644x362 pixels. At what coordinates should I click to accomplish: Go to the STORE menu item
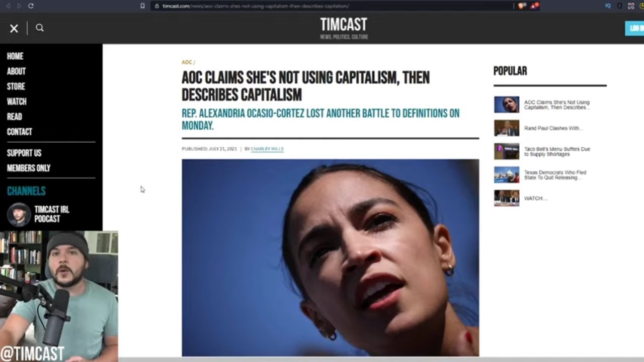point(16,86)
